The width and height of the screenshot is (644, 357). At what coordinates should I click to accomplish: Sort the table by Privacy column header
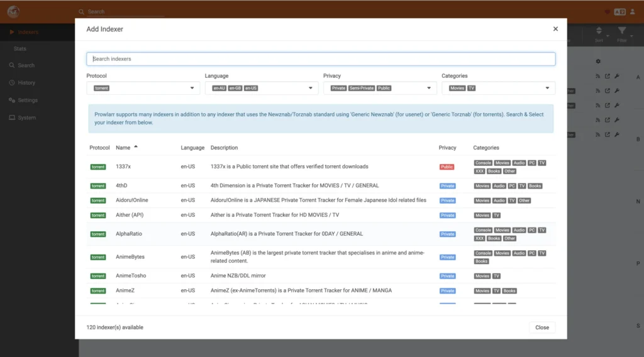[447, 148]
